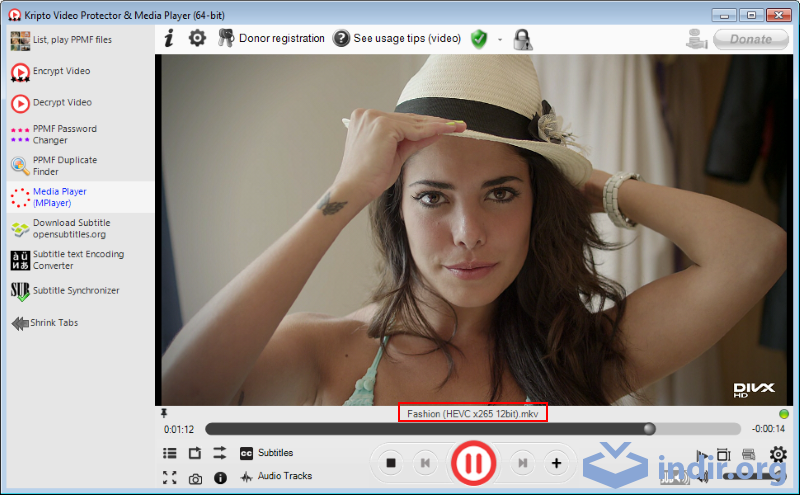Click the padlock icon
Screen dimensions: 800x495
522,39
